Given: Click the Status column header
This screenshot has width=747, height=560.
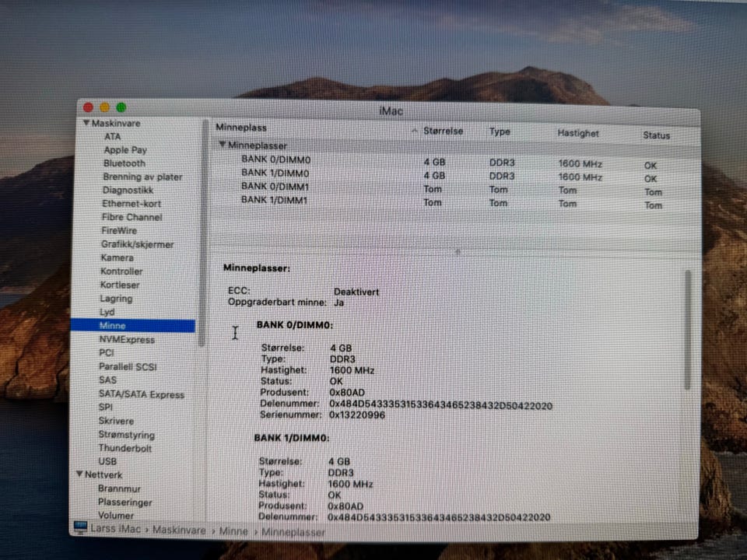Looking at the screenshot, I should point(656,135).
